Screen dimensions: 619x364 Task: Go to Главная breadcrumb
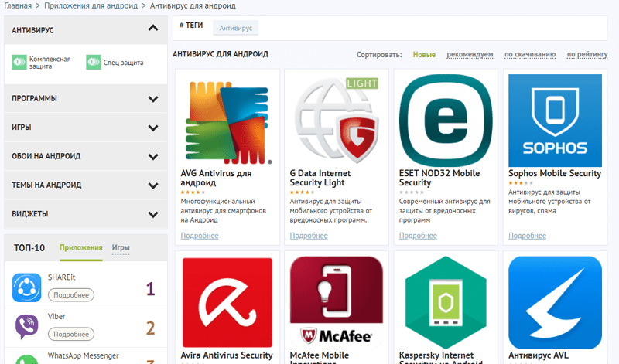[x=18, y=5]
